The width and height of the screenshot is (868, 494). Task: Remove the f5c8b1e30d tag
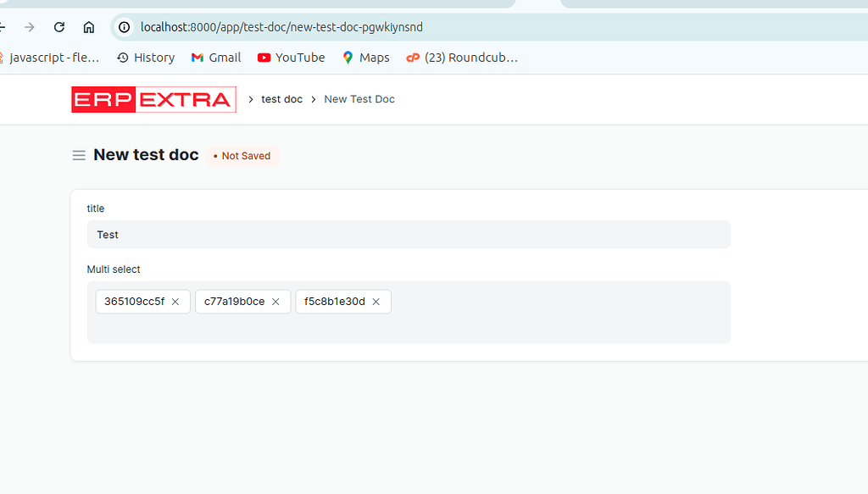click(376, 301)
